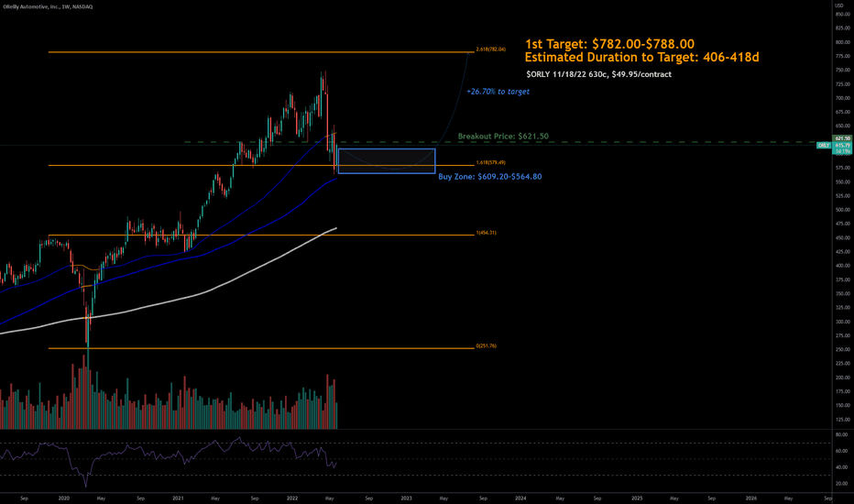
Task: Click the 1(454.31) Fibonacci label
Action: point(487,233)
